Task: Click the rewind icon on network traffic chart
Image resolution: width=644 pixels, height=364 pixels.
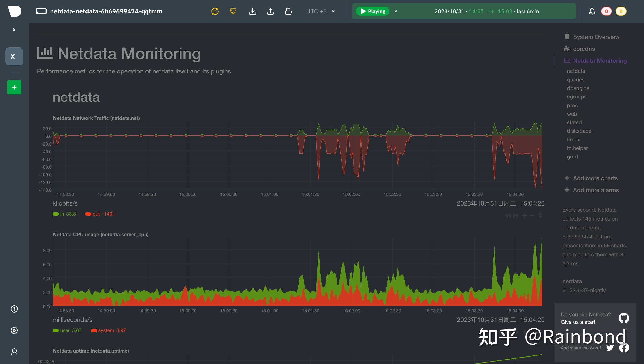Action: click(508, 215)
